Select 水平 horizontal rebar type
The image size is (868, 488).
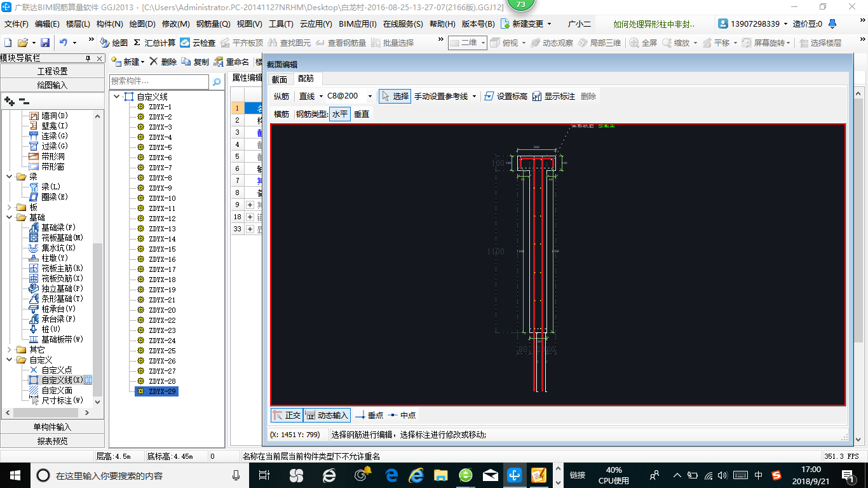tap(340, 114)
